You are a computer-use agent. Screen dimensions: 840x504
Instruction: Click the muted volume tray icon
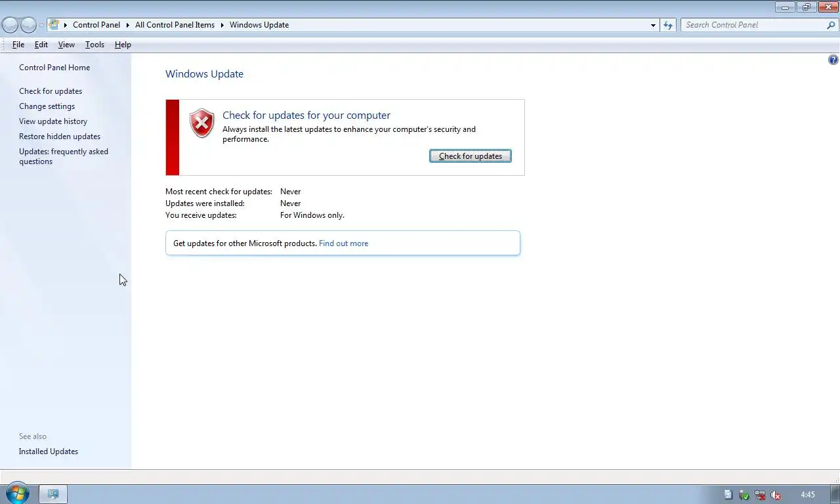(x=776, y=495)
